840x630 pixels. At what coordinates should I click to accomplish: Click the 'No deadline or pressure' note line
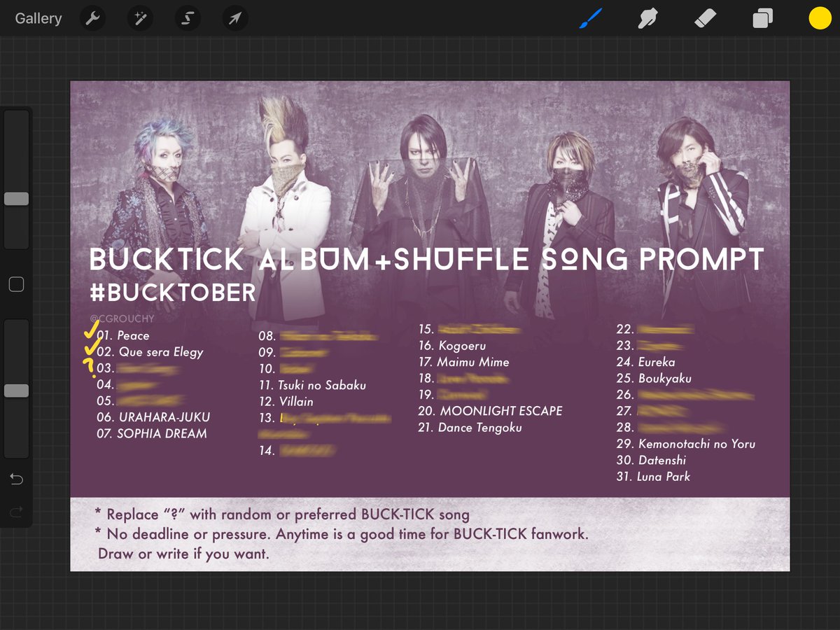click(x=342, y=534)
